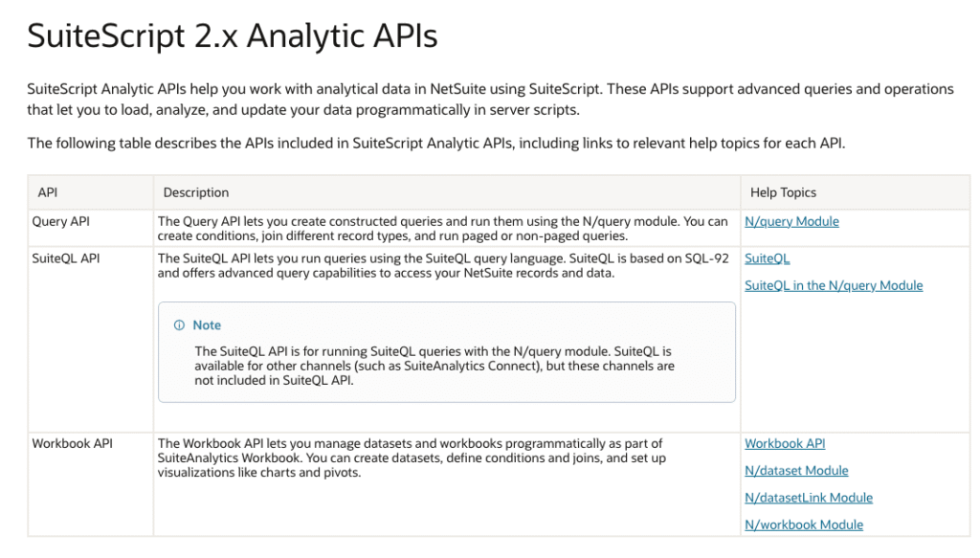Click the Workbook API row label
The width and height of the screenshot is (980, 558).
click(72, 443)
